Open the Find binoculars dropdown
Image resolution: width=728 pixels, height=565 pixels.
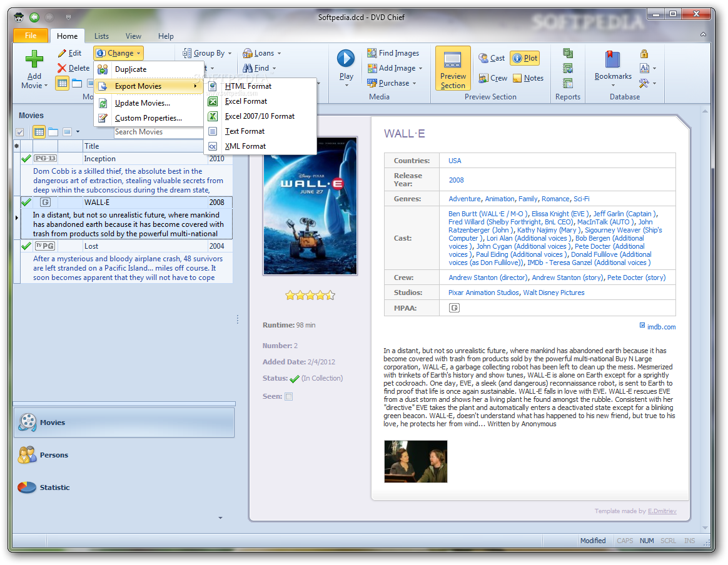[259, 68]
